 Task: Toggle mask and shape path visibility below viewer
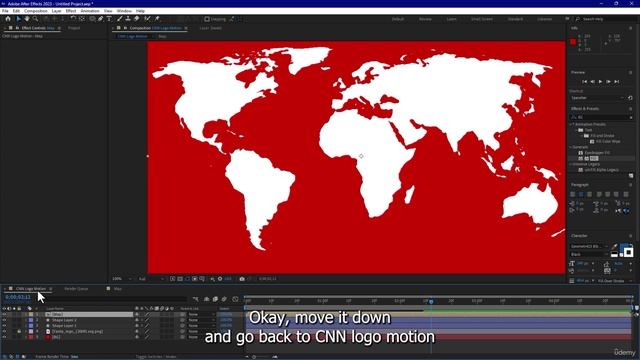(x=187, y=279)
